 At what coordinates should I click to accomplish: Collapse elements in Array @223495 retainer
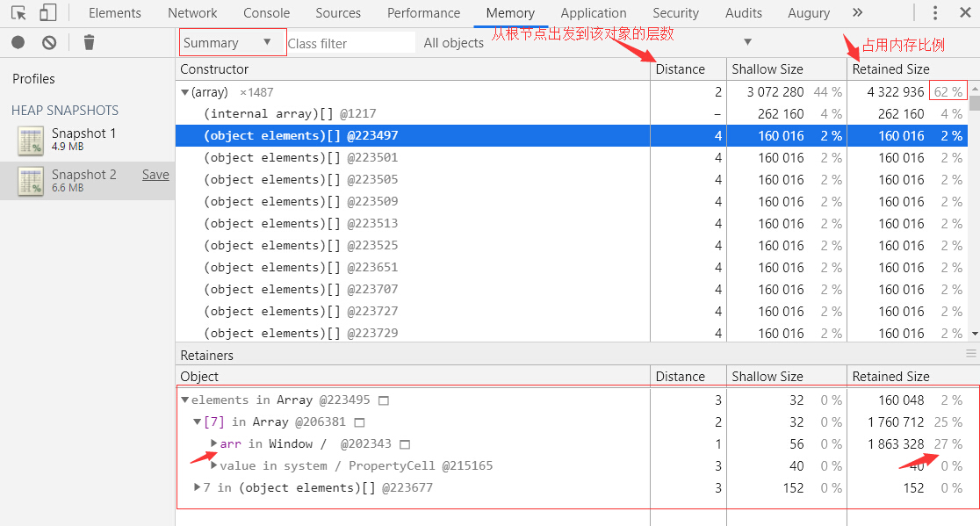185,400
